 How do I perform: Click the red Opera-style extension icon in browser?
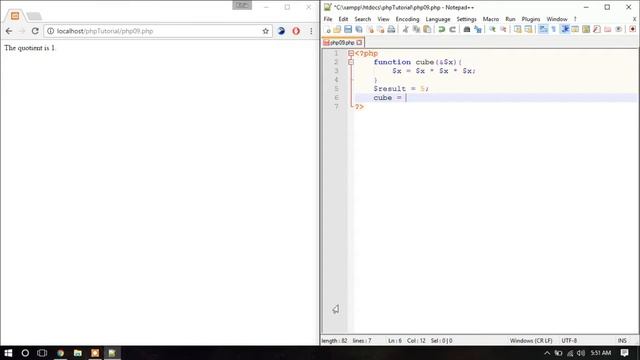click(x=296, y=31)
